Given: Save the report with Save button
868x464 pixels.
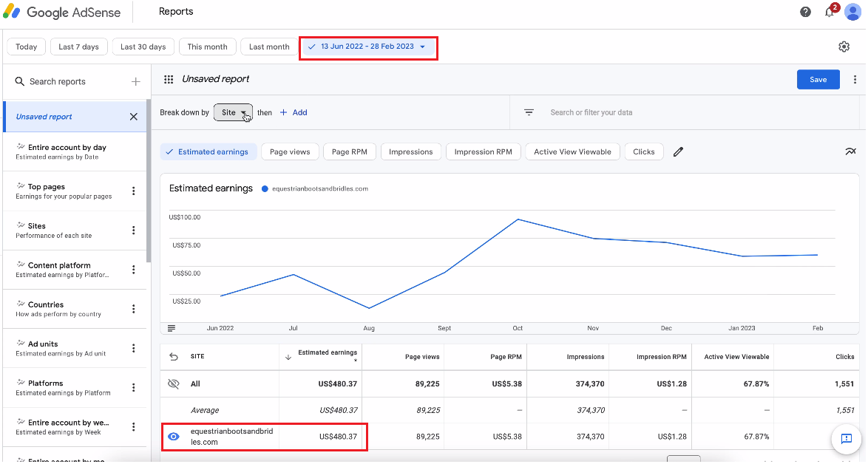Looking at the screenshot, I should [x=818, y=80].
